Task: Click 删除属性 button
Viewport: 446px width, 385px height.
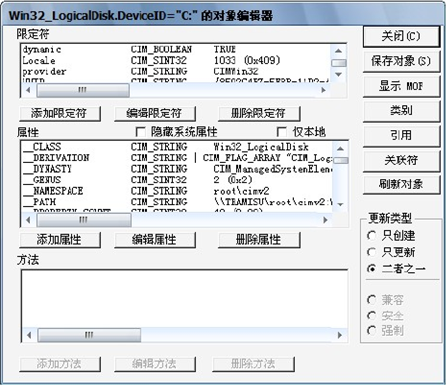Action: click(x=259, y=240)
